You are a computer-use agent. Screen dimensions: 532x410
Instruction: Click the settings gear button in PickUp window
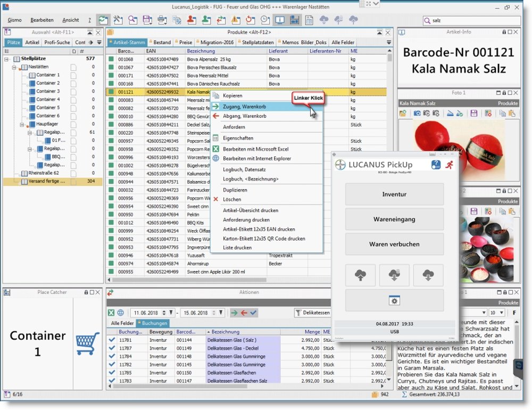394,301
